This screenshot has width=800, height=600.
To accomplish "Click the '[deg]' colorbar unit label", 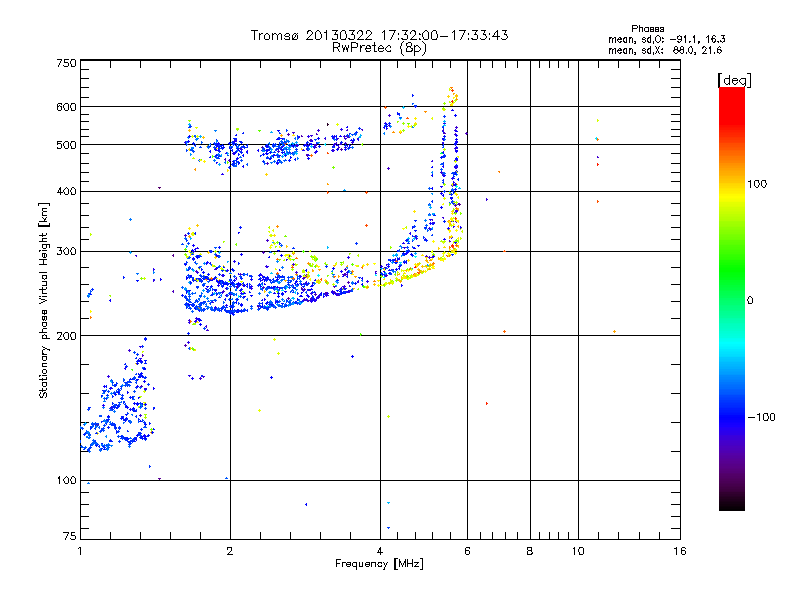I will click(734, 80).
